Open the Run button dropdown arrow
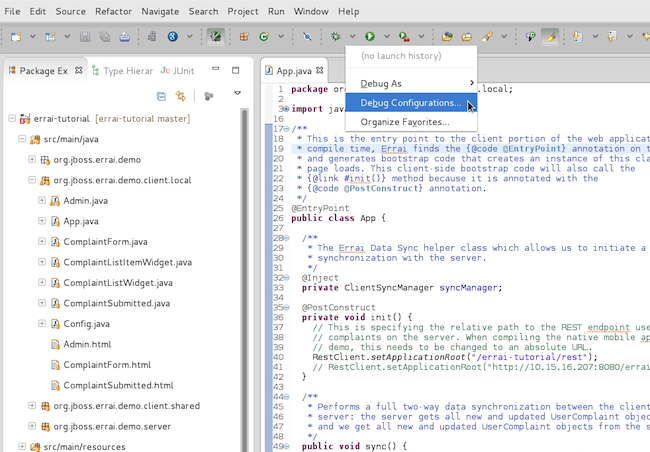 click(x=387, y=36)
